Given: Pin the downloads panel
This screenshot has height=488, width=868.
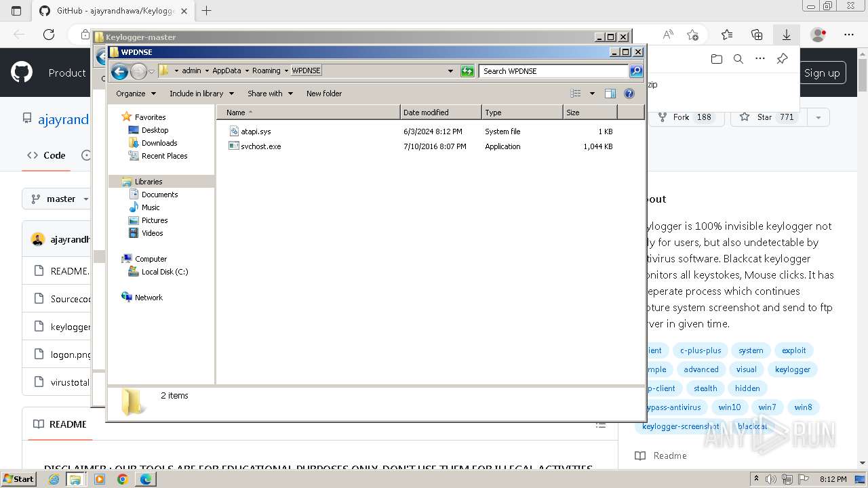Looking at the screenshot, I should (782, 59).
